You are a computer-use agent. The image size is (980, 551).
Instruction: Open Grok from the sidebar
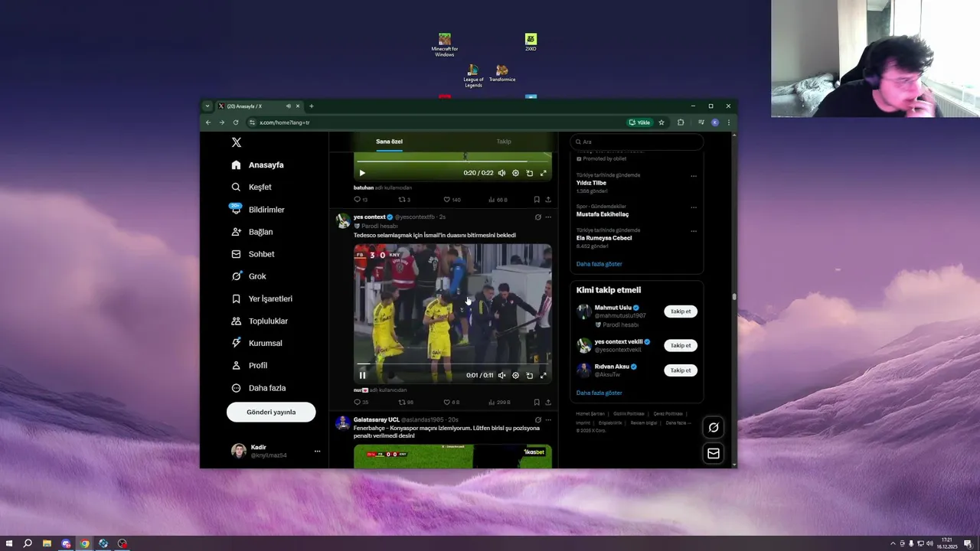(249, 276)
